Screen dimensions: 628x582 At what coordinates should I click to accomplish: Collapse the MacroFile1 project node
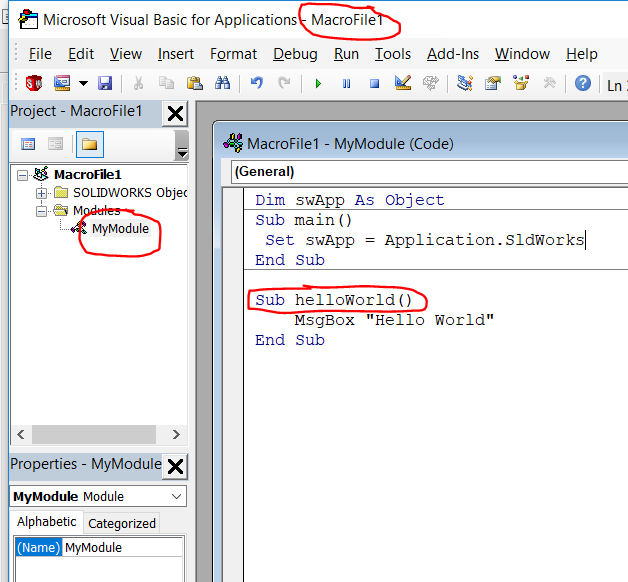[22, 175]
